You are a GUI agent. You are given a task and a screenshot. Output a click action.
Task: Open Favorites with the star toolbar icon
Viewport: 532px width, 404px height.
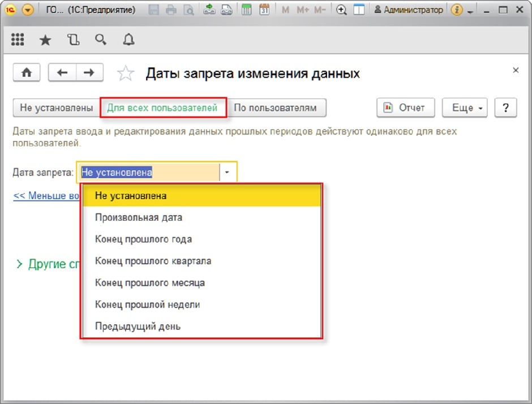[x=45, y=39]
